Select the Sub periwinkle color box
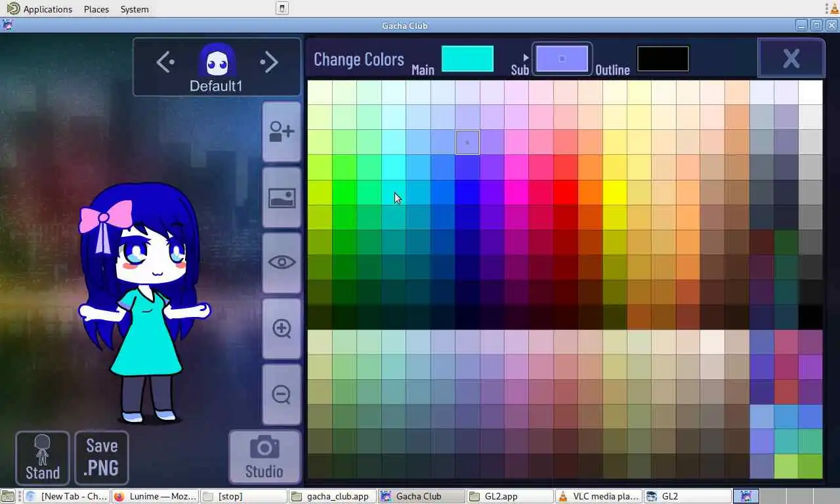840x504 pixels. coord(562,58)
